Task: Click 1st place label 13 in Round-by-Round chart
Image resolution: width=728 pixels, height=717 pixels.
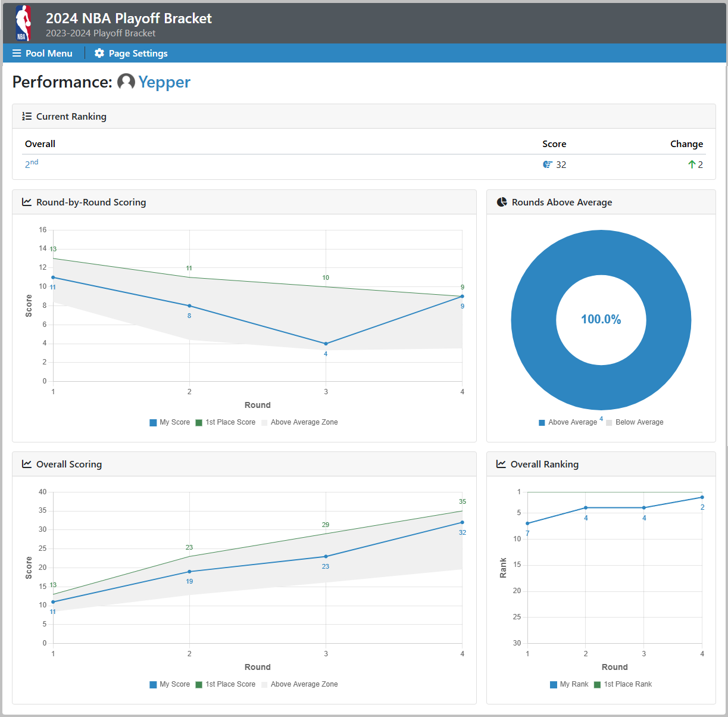Action: pyautogui.click(x=53, y=249)
